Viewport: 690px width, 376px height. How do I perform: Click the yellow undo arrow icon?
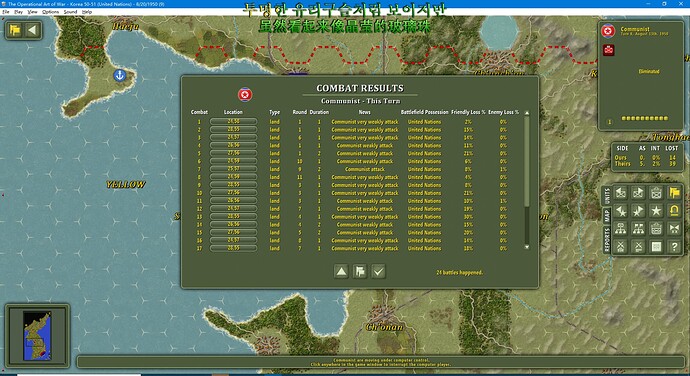pos(674,211)
